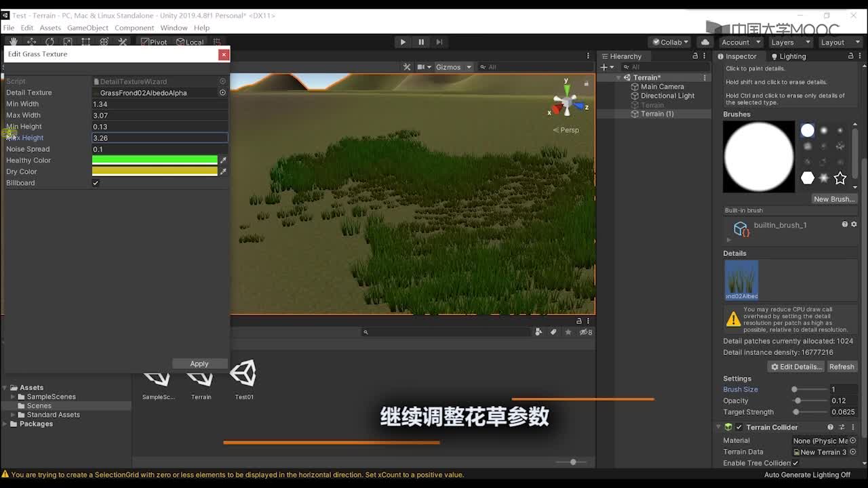Click the New Brush button

[834, 199]
